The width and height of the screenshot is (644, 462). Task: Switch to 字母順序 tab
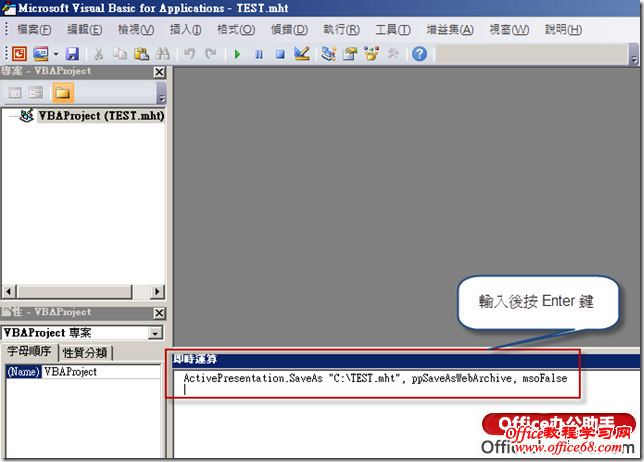[x=29, y=352]
